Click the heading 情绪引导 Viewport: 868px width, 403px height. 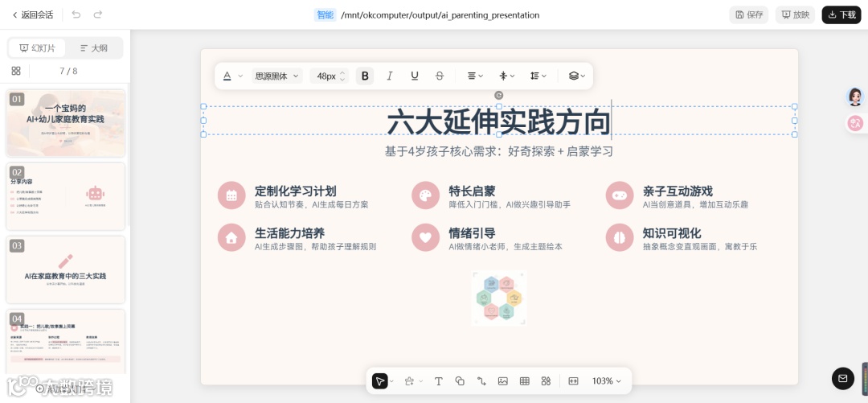(x=472, y=232)
